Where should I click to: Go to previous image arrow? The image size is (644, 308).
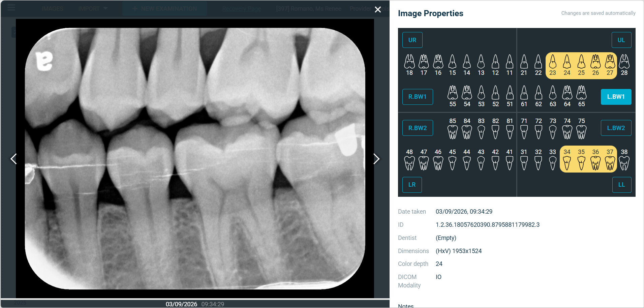(13, 159)
